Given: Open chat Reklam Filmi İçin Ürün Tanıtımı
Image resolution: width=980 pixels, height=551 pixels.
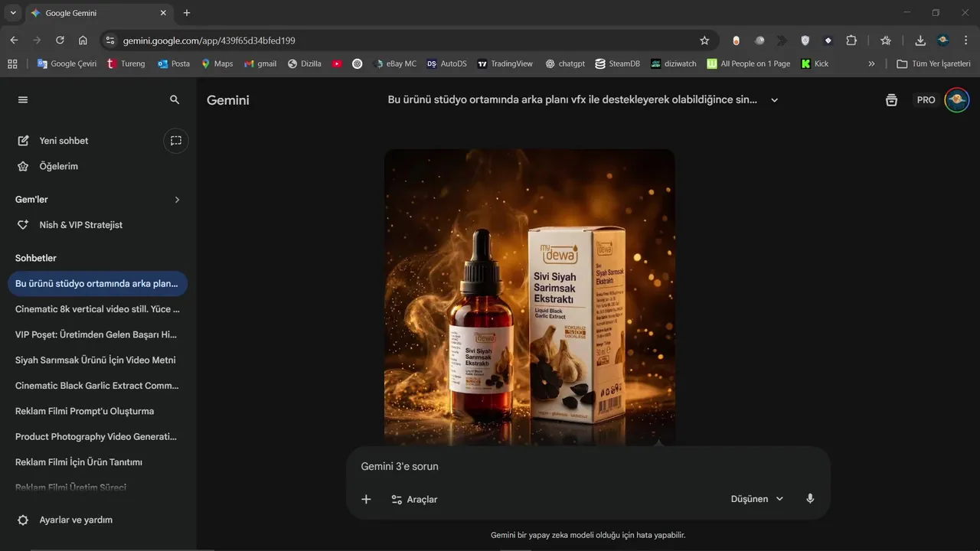Looking at the screenshot, I should coord(97,462).
